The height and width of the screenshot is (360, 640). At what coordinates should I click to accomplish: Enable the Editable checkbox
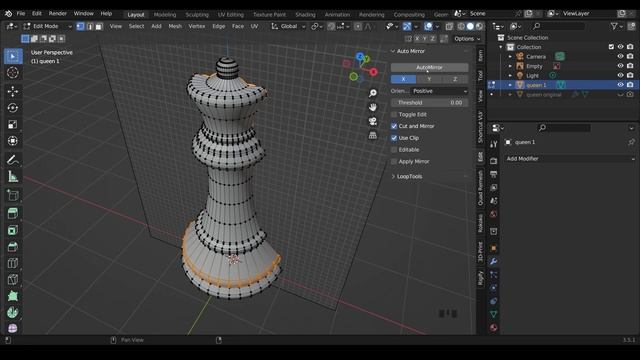[x=394, y=150]
